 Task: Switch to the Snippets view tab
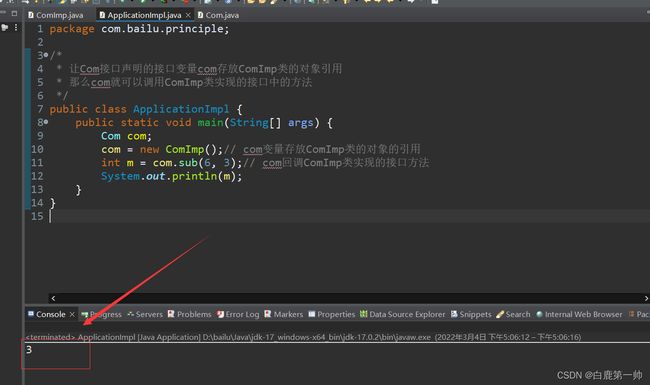[x=471, y=315]
